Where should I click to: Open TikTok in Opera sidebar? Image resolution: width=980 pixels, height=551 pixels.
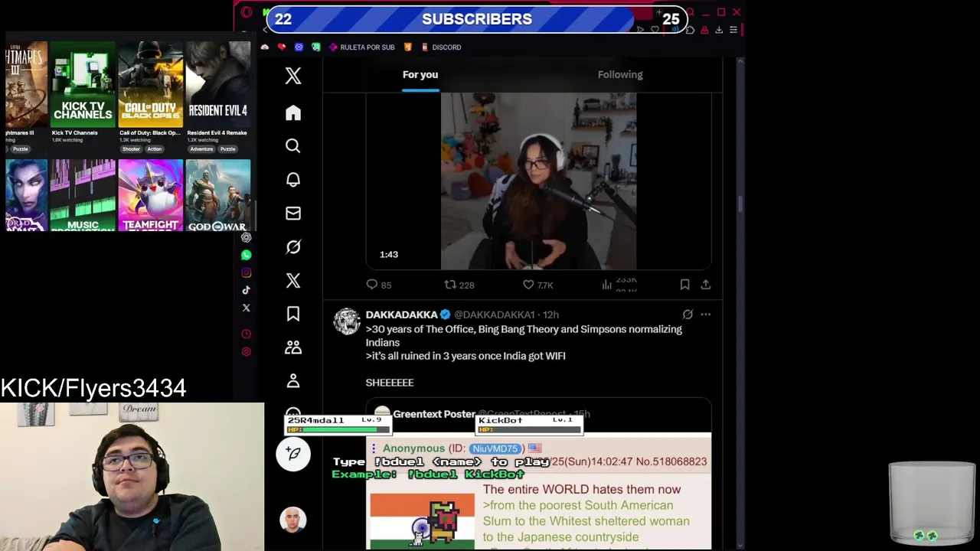click(247, 290)
